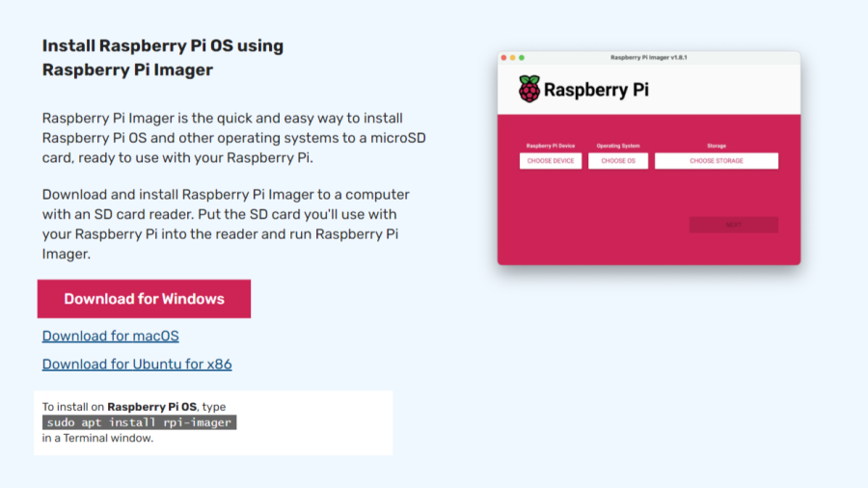Click the Raspberry Pi Imager v1.8.1 title bar
Image resolution: width=868 pixels, height=488 pixels.
tap(648, 58)
